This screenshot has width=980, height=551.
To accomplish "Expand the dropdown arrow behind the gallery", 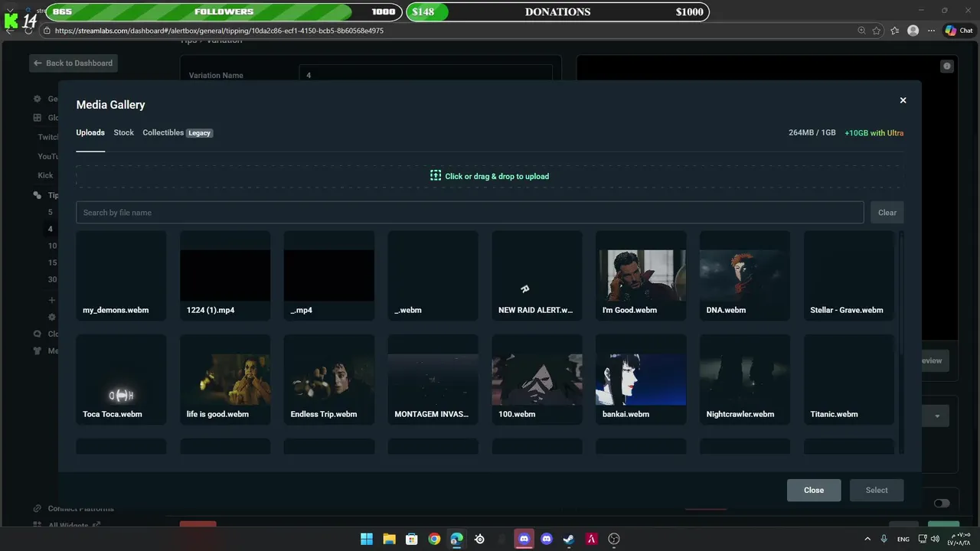I will (x=937, y=416).
